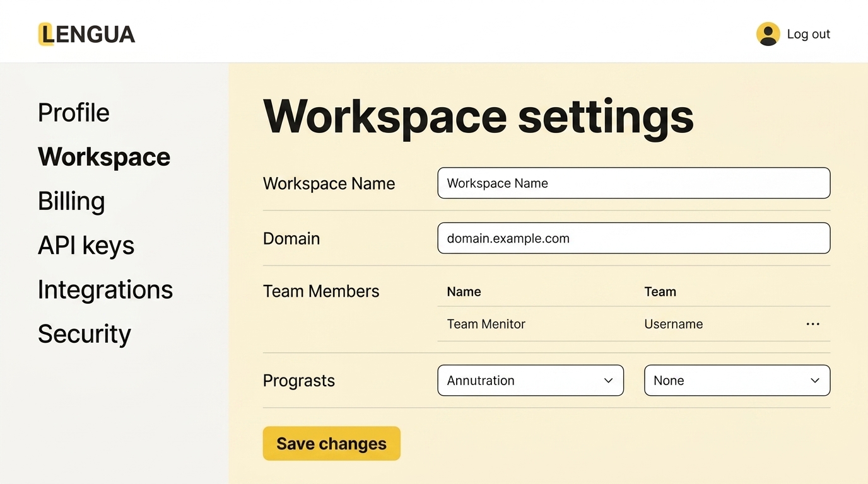Open the three-dot menu for Team Menitor

click(x=812, y=324)
